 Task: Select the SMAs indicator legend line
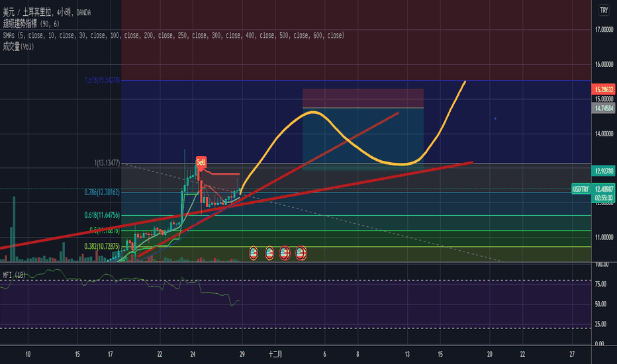pos(173,36)
